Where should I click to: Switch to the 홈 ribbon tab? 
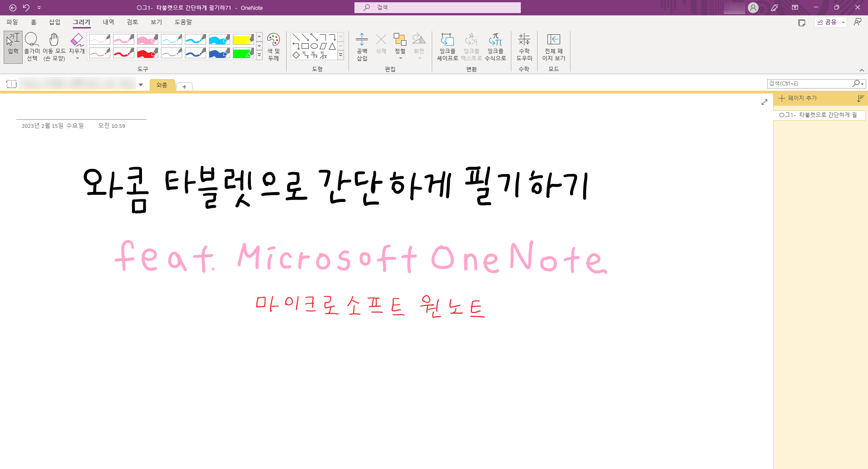33,22
